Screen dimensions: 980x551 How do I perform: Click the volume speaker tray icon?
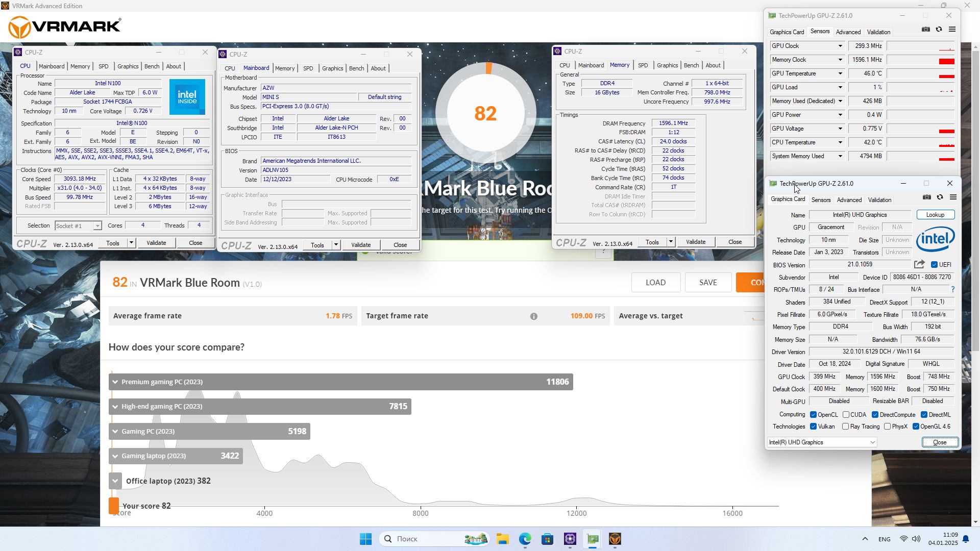[x=916, y=539]
